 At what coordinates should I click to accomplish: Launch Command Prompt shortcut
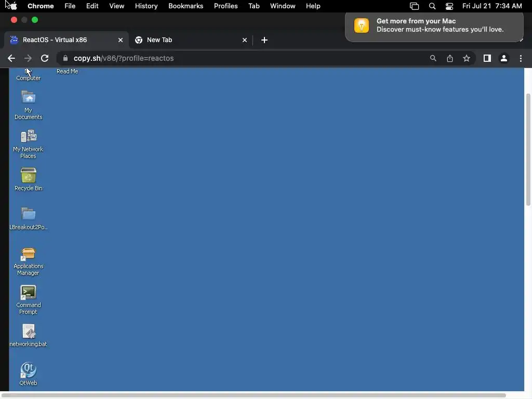coord(28,292)
